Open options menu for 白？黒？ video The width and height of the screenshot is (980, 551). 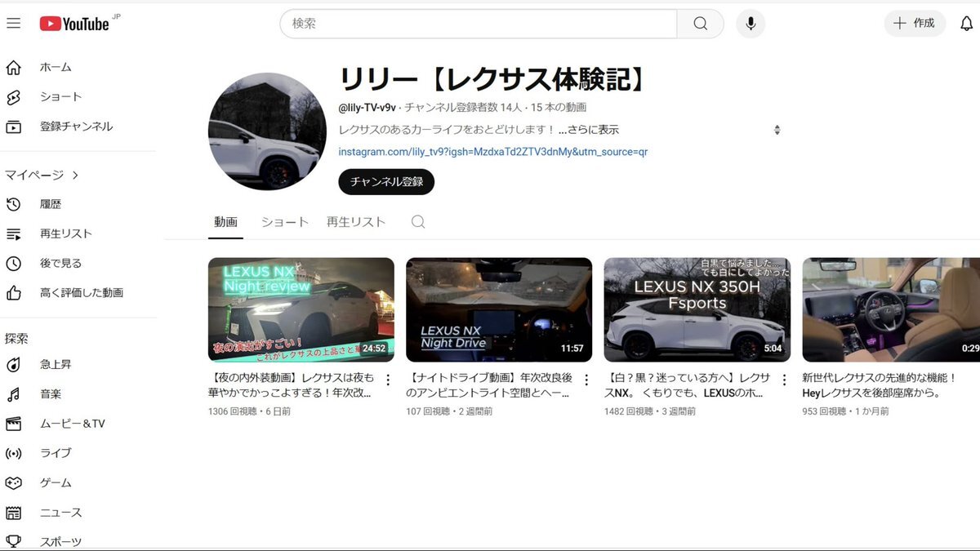[784, 380]
